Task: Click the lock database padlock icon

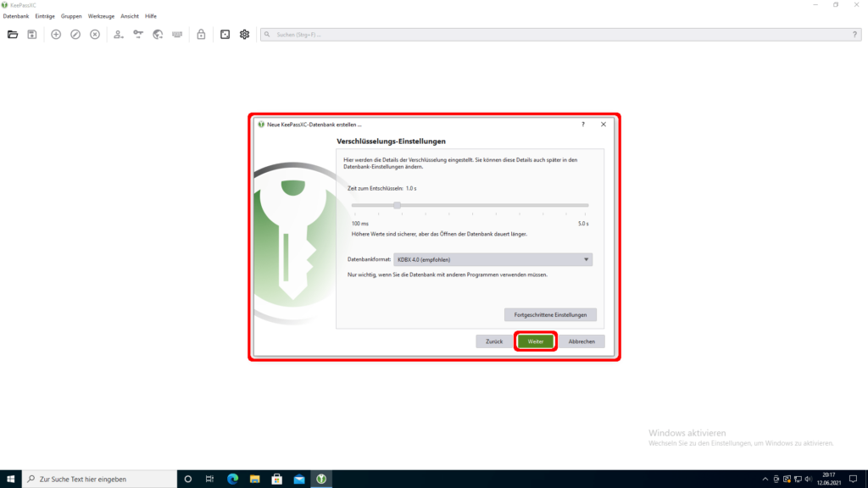Action: click(201, 34)
